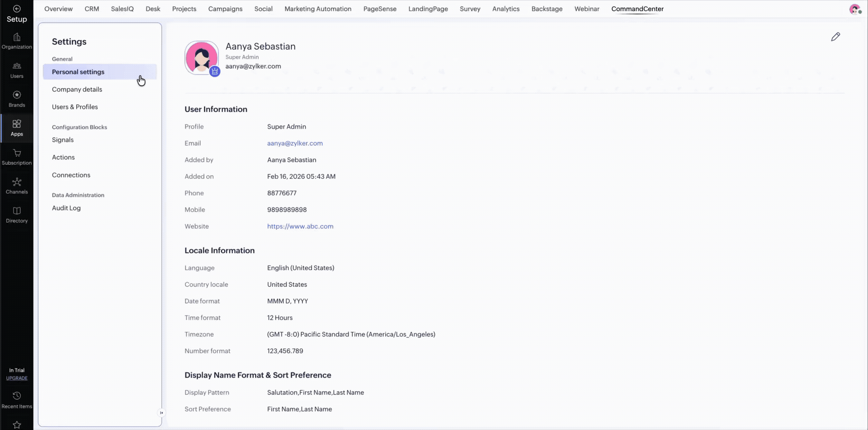The height and width of the screenshot is (430, 868).
Task: Select Company details in Settings
Action: pyautogui.click(x=77, y=89)
